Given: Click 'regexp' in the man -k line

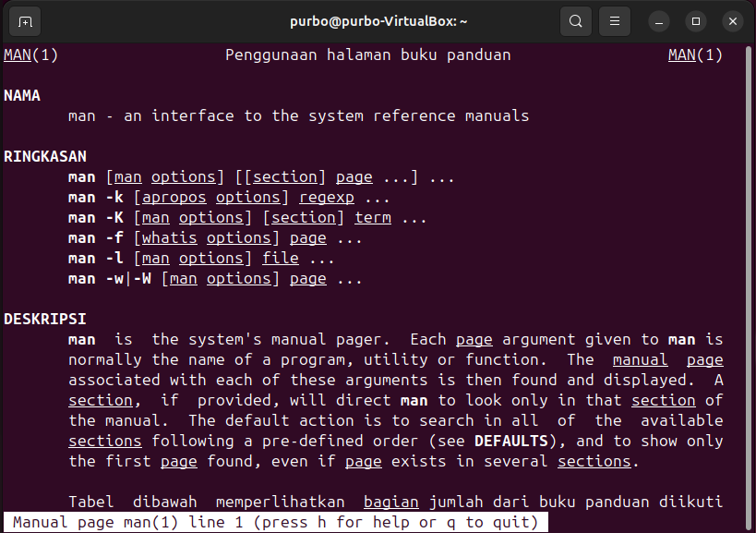Looking at the screenshot, I should click(x=327, y=198).
